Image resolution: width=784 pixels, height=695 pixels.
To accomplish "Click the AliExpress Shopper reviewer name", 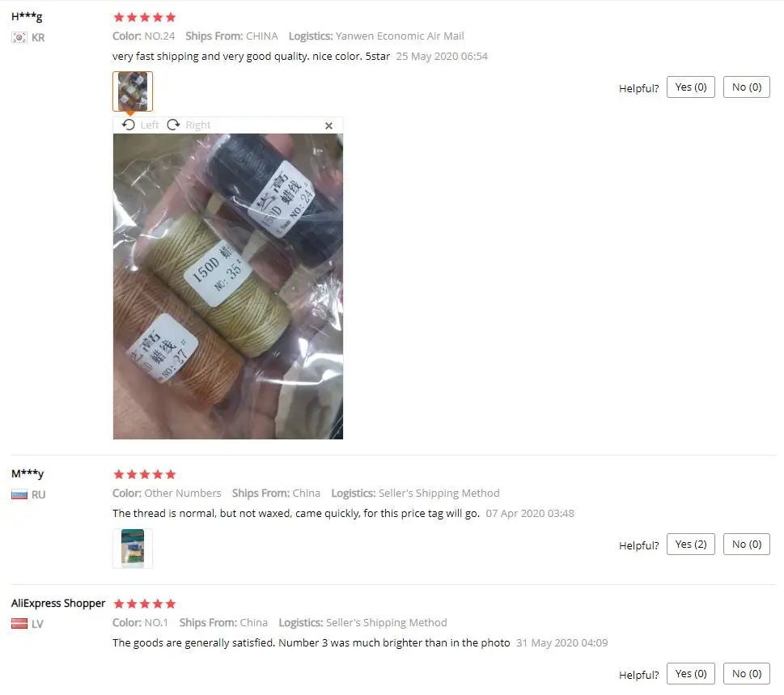I will pos(58,603).
